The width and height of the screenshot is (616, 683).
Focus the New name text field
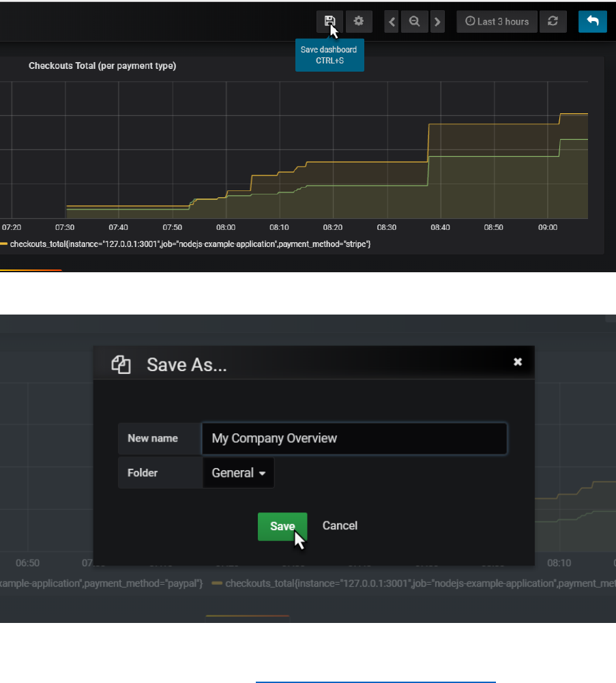coord(354,438)
